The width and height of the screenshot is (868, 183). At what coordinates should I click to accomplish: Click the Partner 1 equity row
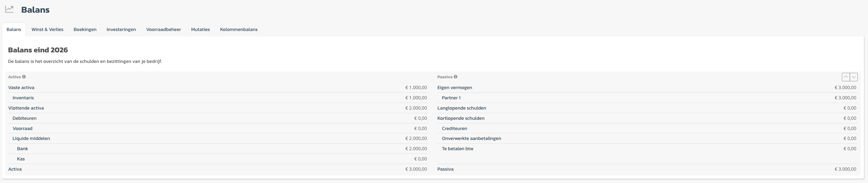click(451, 98)
